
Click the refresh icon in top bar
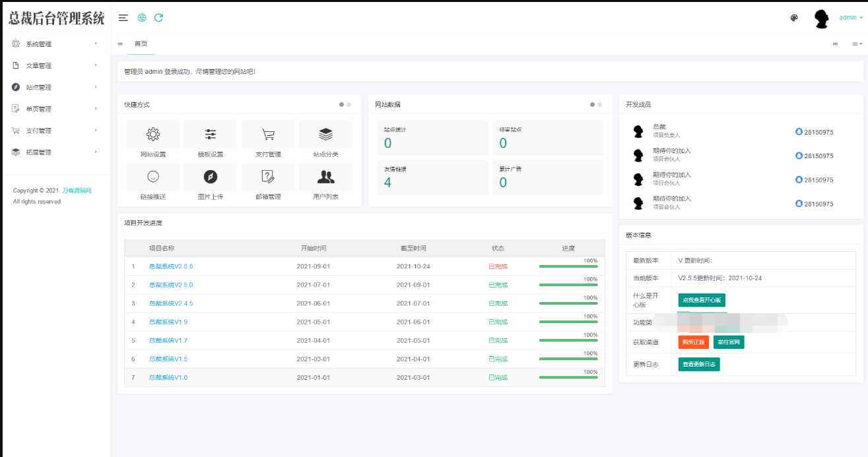point(158,18)
